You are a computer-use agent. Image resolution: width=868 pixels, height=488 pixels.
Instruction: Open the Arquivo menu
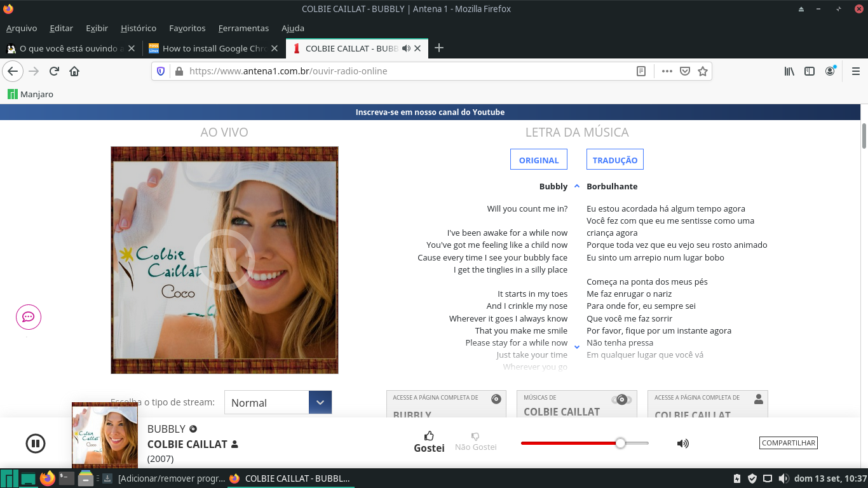[x=22, y=28]
